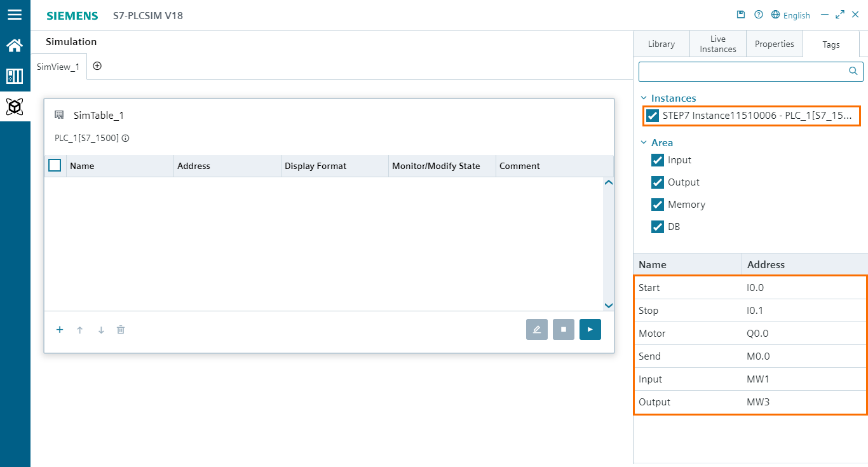
Task: Click table scroll down chevron
Action: coord(609,306)
